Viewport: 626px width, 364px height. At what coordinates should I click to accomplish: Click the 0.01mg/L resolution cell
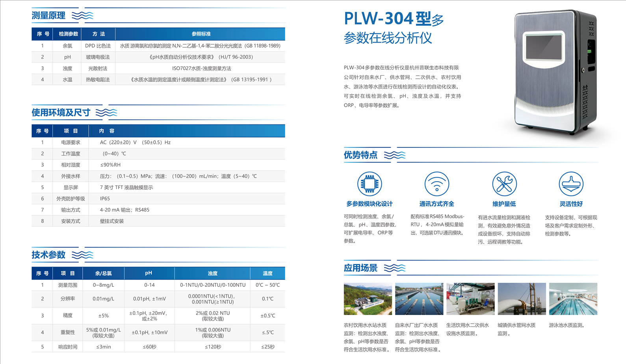click(103, 299)
